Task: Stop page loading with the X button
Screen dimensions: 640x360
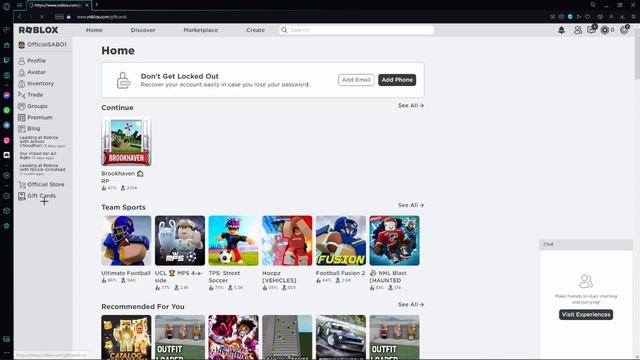Action: coord(42,17)
